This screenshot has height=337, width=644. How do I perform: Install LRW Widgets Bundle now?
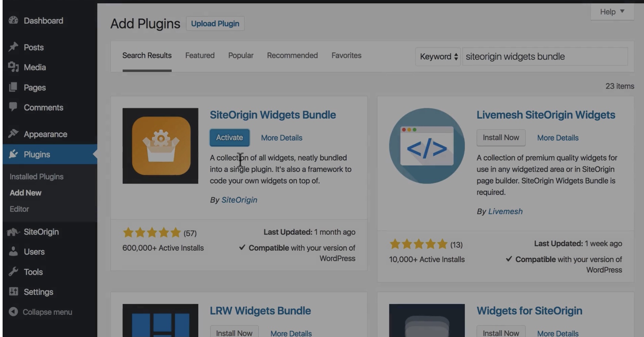(x=234, y=332)
